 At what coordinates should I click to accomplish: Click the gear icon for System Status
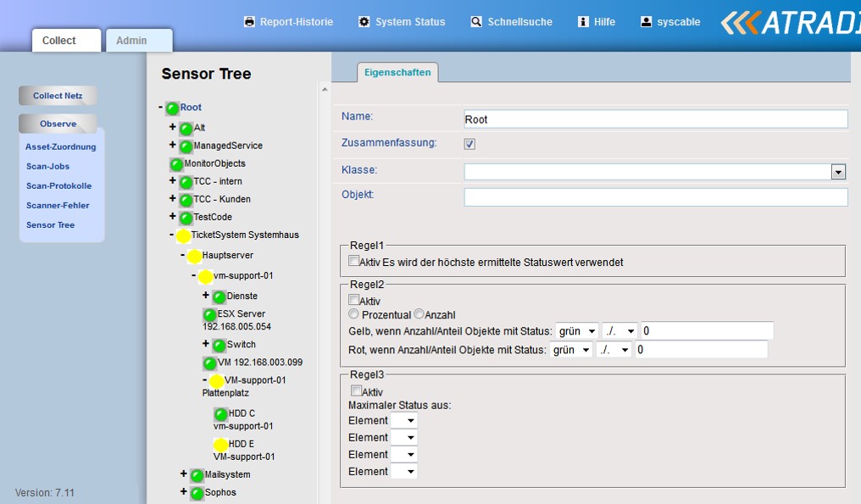tap(364, 22)
